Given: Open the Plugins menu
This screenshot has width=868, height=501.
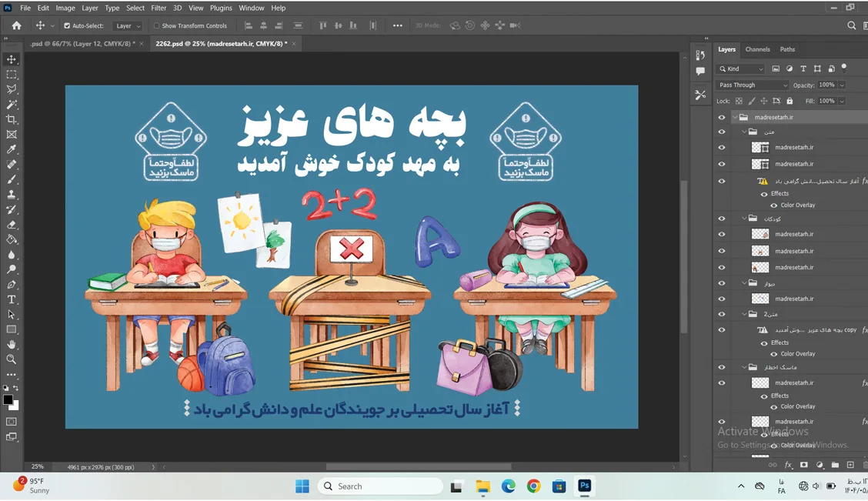Looking at the screenshot, I should pos(221,8).
